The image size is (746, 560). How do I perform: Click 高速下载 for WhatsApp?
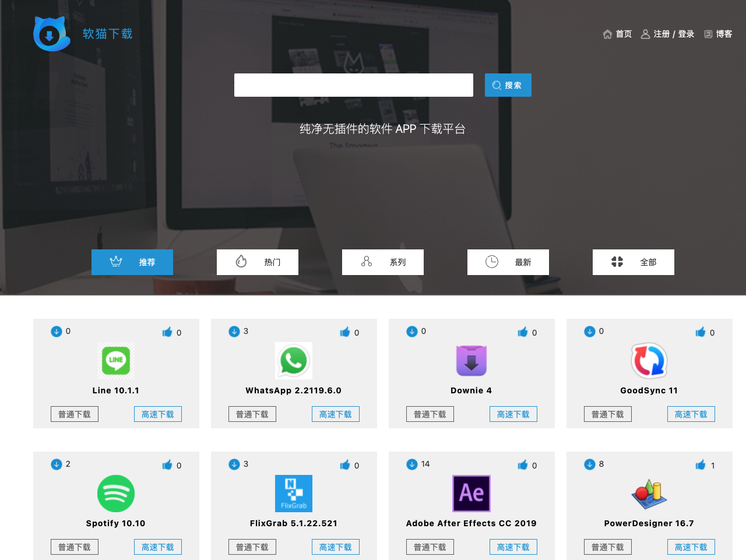tap(336, 414)
